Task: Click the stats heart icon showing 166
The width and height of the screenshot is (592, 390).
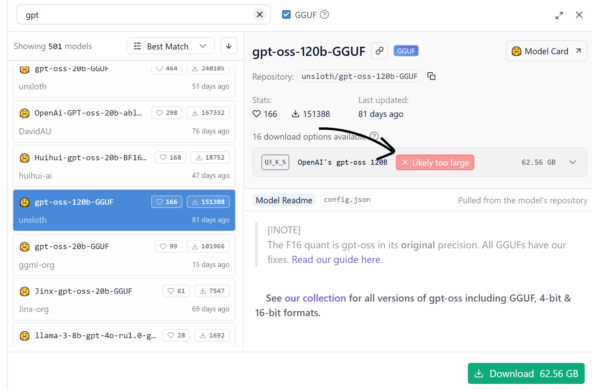Action: coord(256,114)
